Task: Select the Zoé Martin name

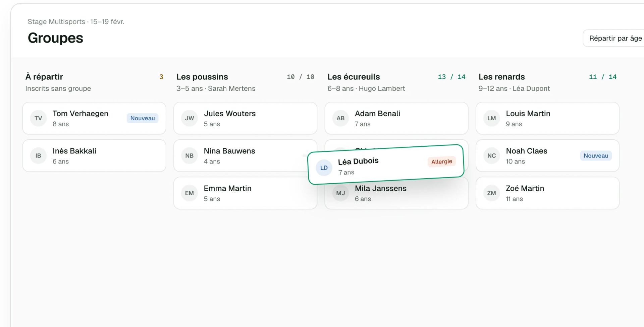Action: [525, 189]
